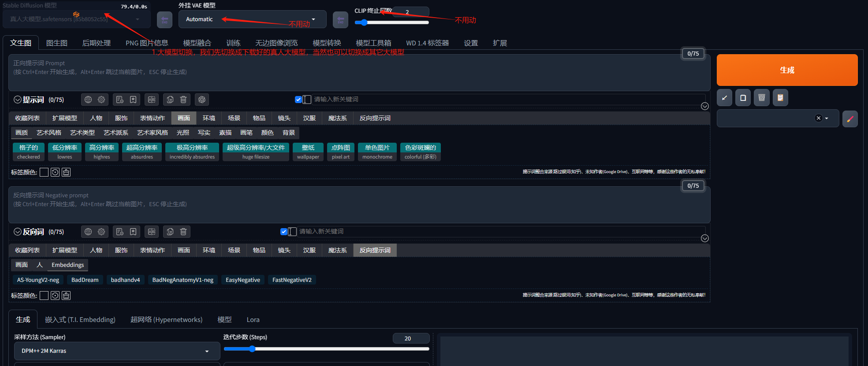Click favorites bookmark icon in 提示词 toolbar
This screenshot has width=868, height=366.
pos(133,100)
